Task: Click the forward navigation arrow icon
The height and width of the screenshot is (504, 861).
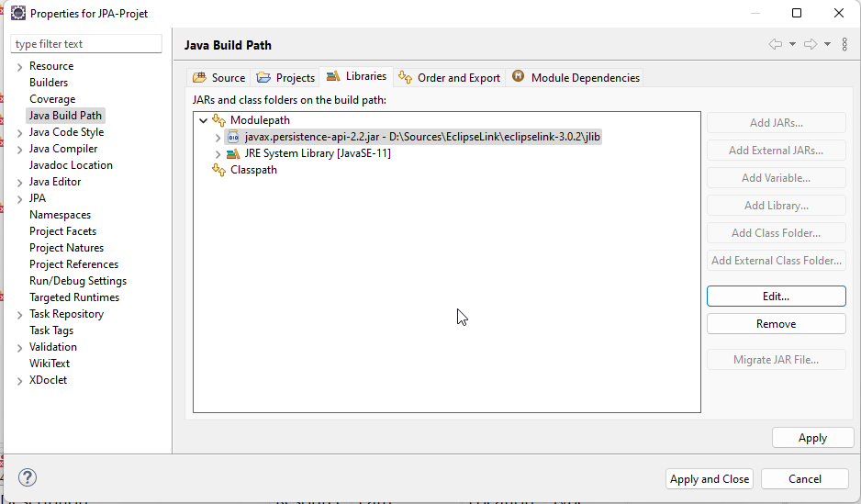Action: [811, 44]
